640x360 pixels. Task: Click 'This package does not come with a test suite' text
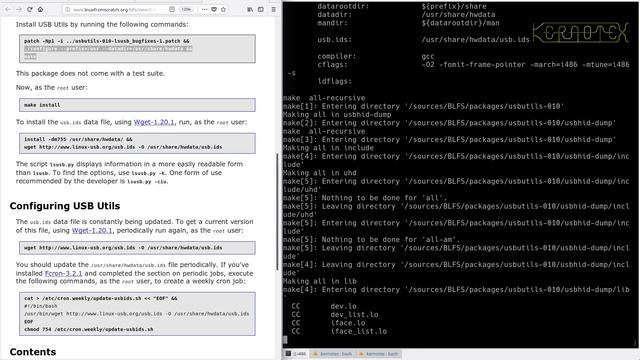(90, 73)
